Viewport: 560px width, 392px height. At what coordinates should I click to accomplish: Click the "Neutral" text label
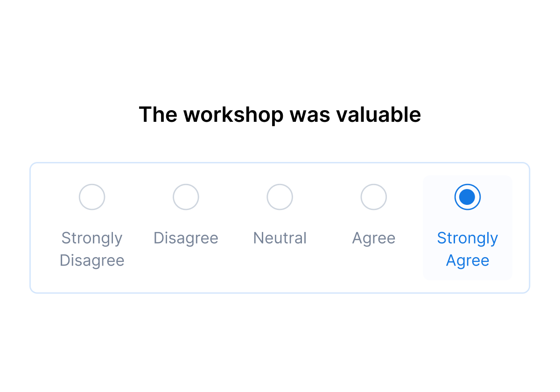pos(280,238)
